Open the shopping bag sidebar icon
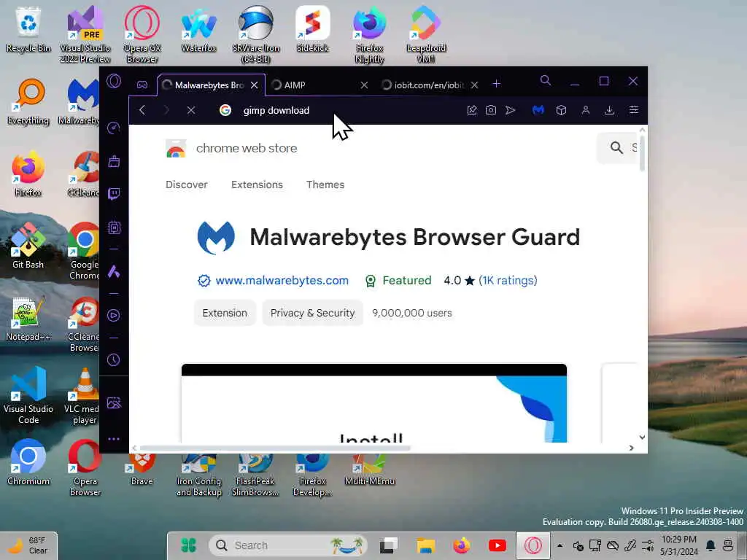Screen dimensions: 747x560 114,161
